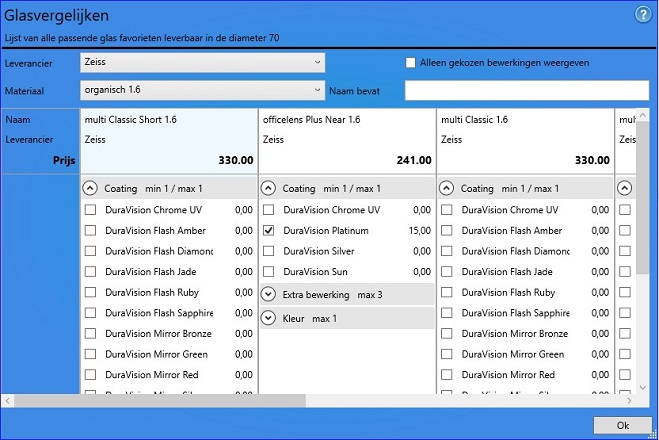Uncheck DuraVision Platinum in officelens column
The image size is (659, 440).
coord(268,231)
